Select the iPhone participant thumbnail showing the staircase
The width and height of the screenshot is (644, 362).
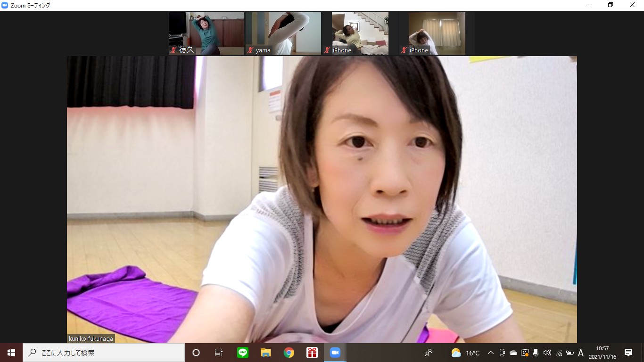pyautogui.click(x=360, y=33)
